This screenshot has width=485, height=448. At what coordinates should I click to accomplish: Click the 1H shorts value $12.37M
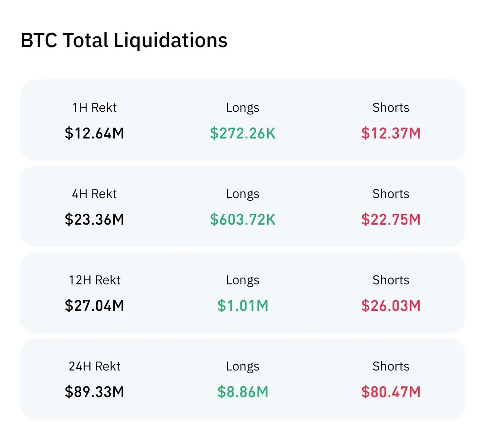click(x=391, y=133)
